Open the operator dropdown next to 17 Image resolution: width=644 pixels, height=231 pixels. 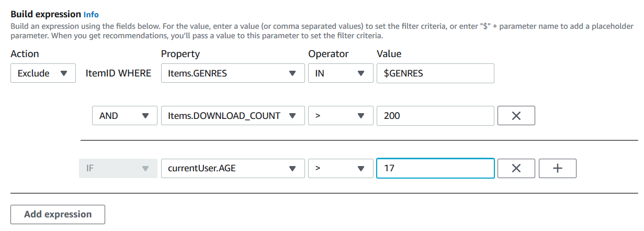click(340, 169)
